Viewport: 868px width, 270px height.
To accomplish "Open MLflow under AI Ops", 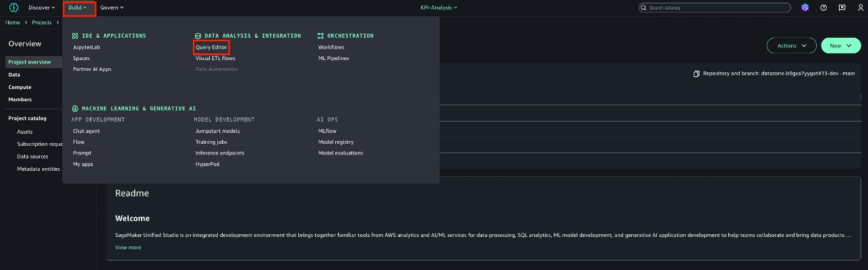I will click(327, 131).
